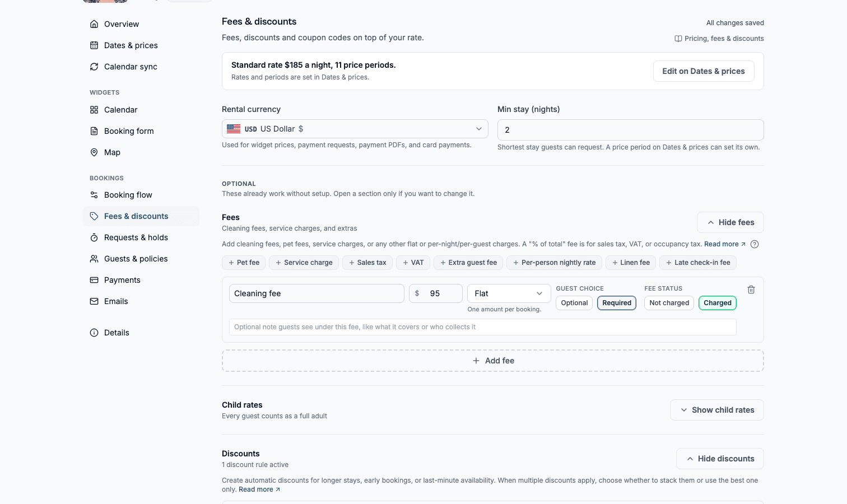This screenshot has width=847, height=504.
Task: Set guest choice to Optional
Action: click(x=574, y=303)
